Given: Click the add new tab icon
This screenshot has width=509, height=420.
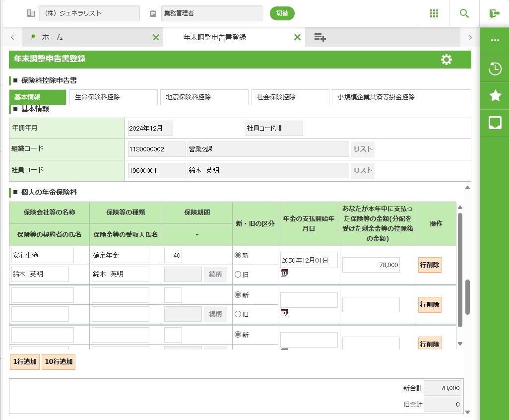Looking at the screenshot, I should (x=320, y=37).
